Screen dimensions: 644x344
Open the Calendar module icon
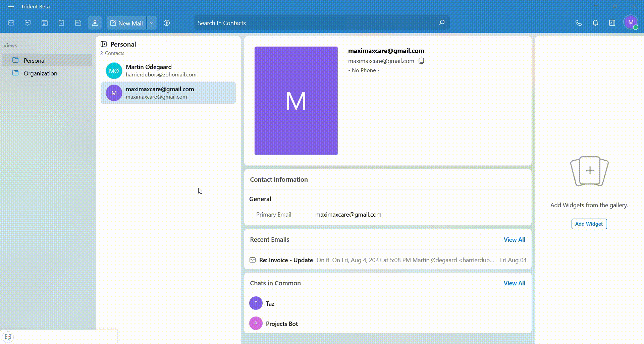(45, 23)
